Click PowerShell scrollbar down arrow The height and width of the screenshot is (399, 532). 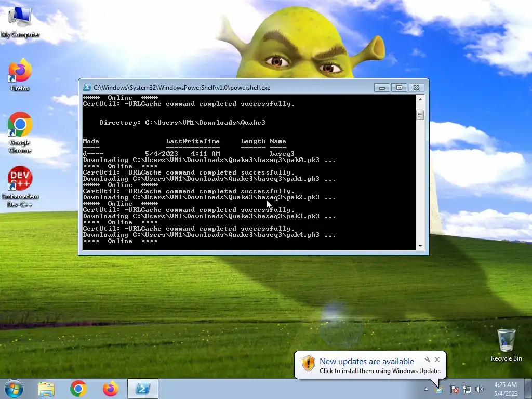point(420,246)
